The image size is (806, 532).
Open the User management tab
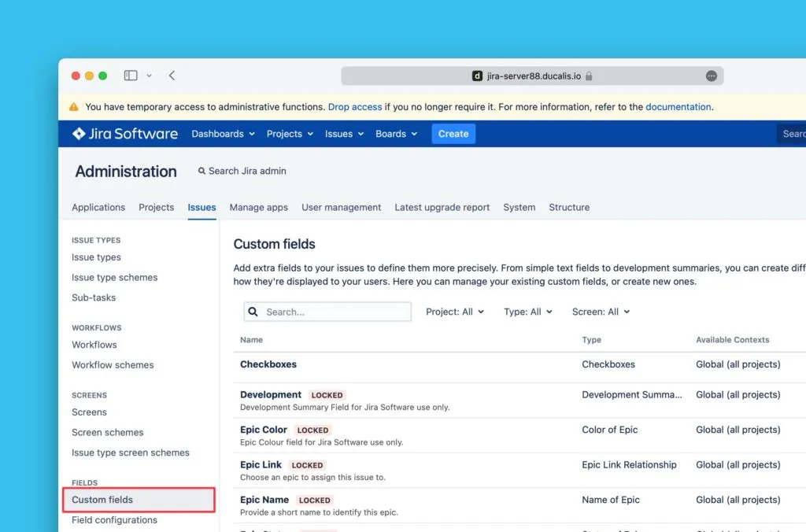tap(341, 207)
